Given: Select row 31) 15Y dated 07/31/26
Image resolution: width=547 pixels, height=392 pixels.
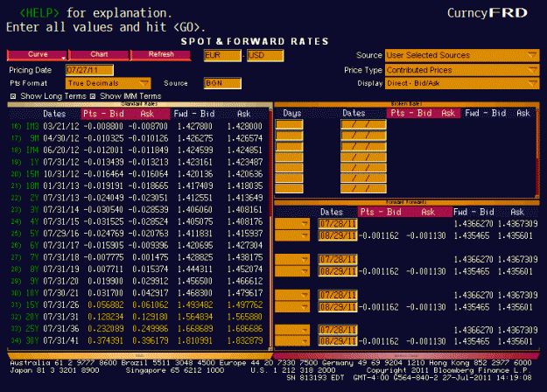Looking at the screenshot, I should (138, 304).
